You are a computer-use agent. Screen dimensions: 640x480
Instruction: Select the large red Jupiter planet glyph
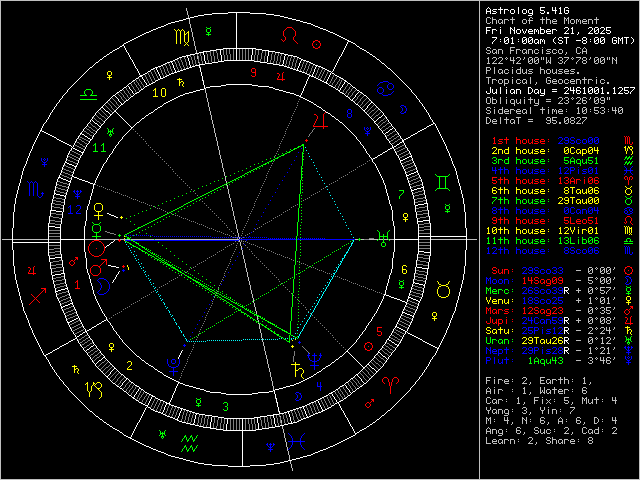click(x=320, y=122)
